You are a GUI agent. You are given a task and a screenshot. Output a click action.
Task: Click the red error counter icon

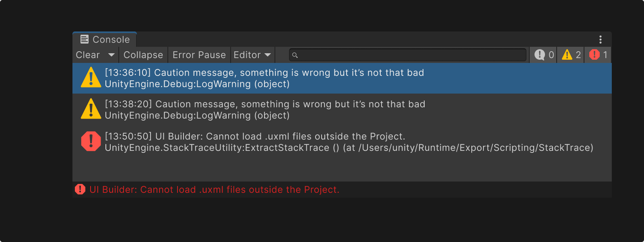(594, 55)
